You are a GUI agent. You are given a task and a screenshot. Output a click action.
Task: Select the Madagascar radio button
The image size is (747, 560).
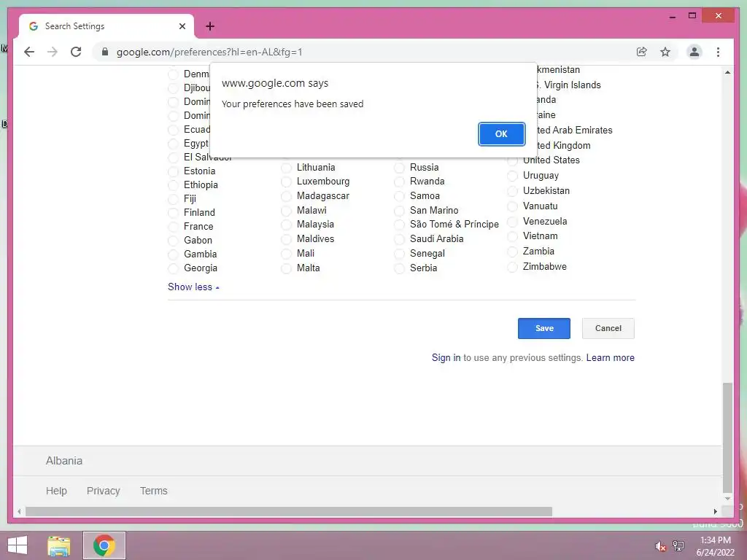point(286,196)
